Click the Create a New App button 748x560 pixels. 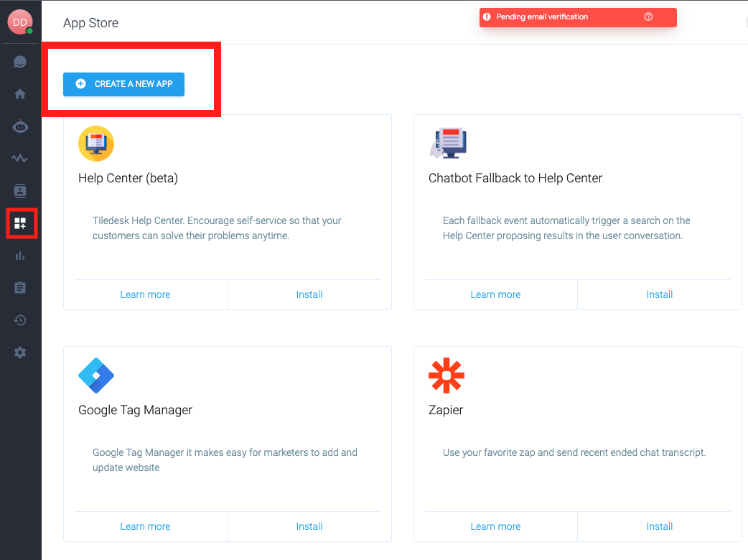click(123, 84)
